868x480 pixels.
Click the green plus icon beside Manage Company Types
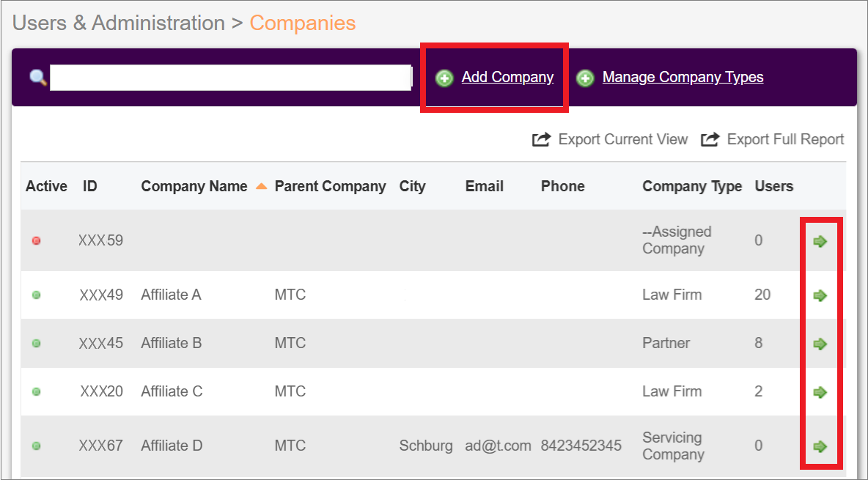(585, 78)
